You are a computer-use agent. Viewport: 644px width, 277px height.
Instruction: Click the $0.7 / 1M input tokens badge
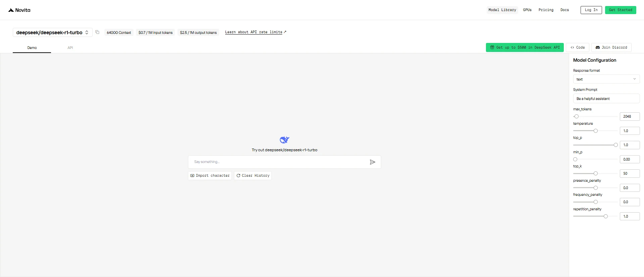[x=155, y=33]
